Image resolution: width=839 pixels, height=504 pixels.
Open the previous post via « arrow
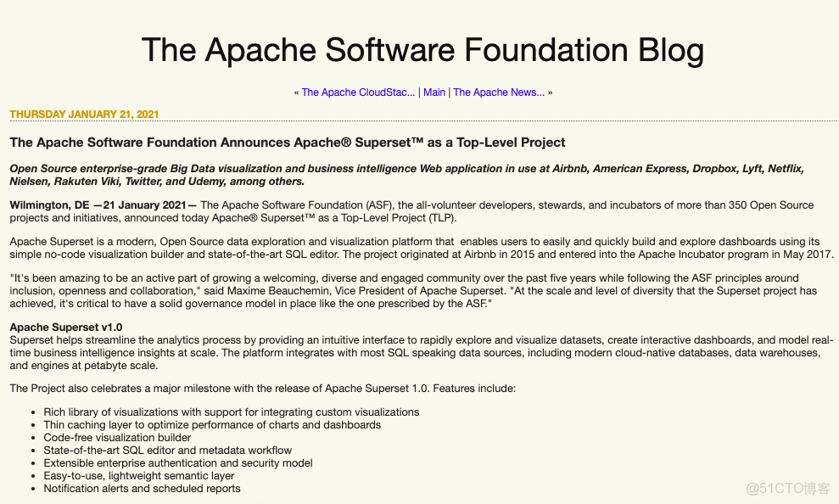click(x=295, y=92)
